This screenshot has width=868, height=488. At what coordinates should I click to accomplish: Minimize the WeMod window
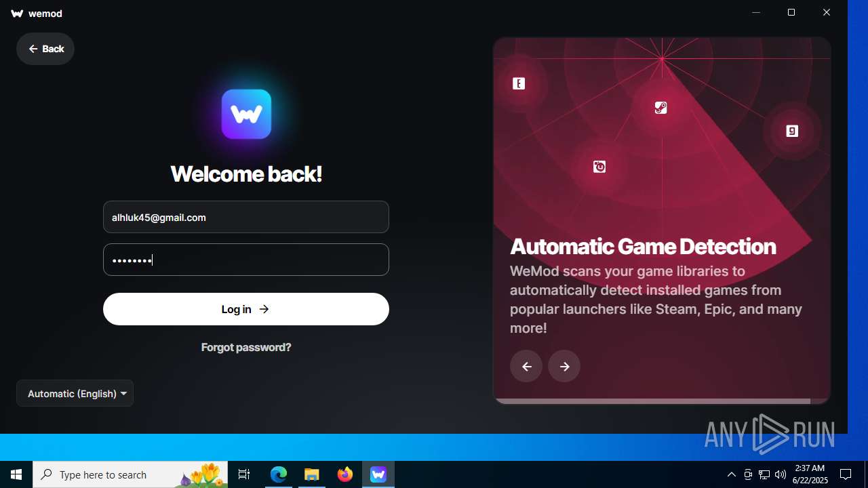[756, 12]
